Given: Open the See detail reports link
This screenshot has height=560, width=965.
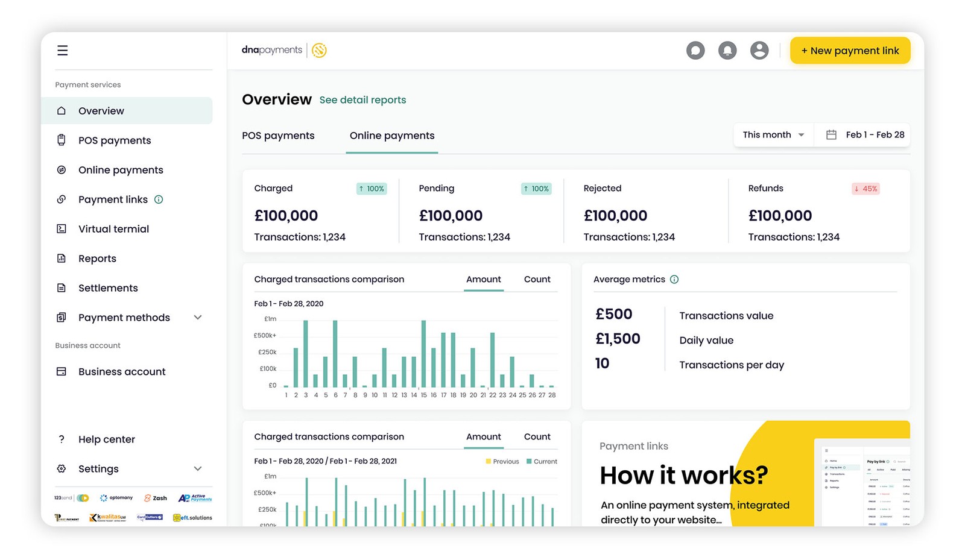Looking at the screenshot, I should point(362,100).
